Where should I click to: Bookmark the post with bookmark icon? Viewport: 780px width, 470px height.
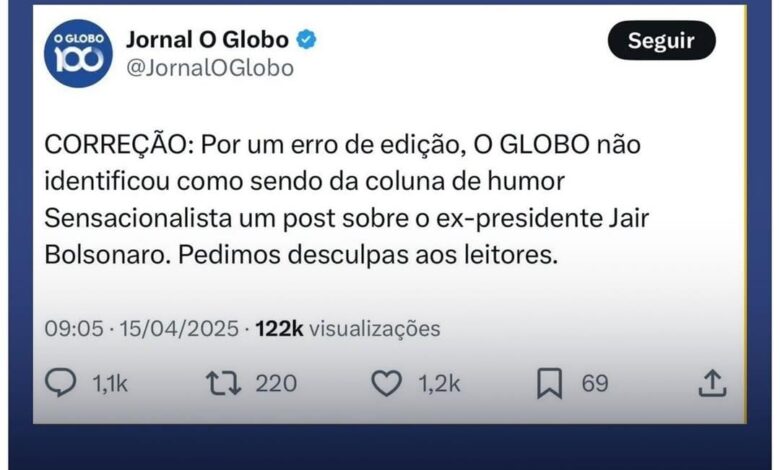pos(549,383)
